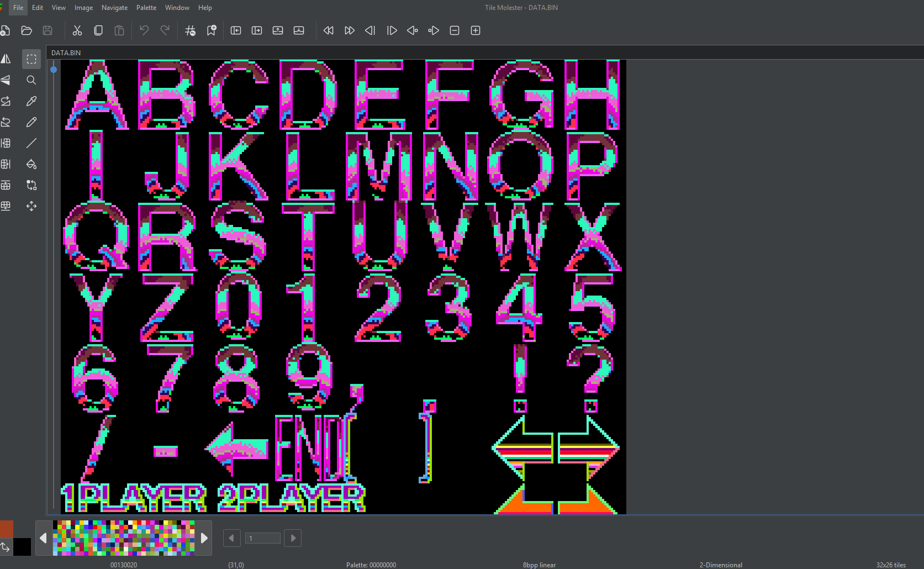Image resolution: width=924 pixels, height=569 pixels.
Task: Click the Add Bookmark icon
Action: tap(211, 30)
